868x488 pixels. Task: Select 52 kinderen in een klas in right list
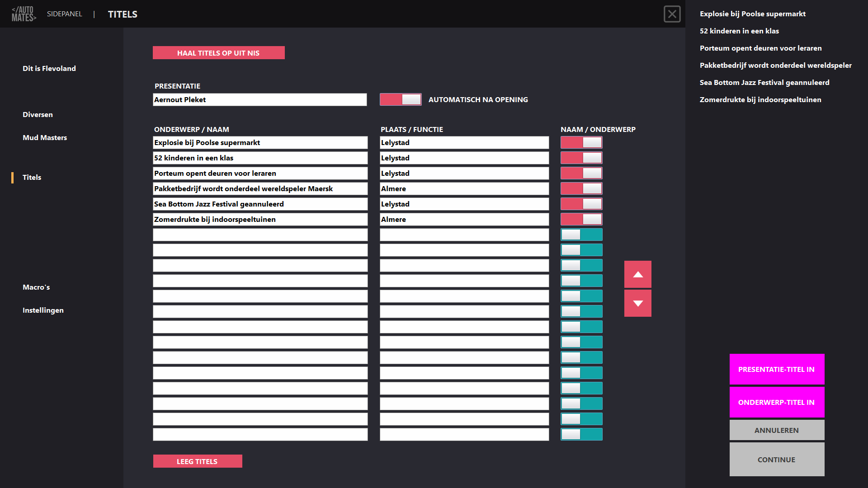(739, 31)
